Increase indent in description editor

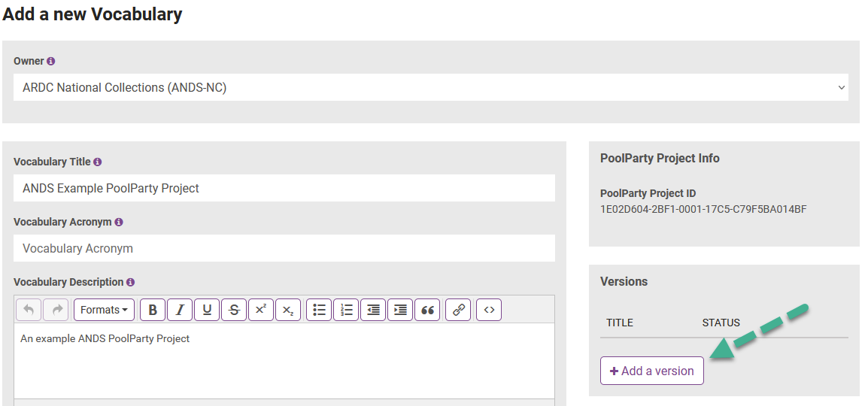[400, 310]
